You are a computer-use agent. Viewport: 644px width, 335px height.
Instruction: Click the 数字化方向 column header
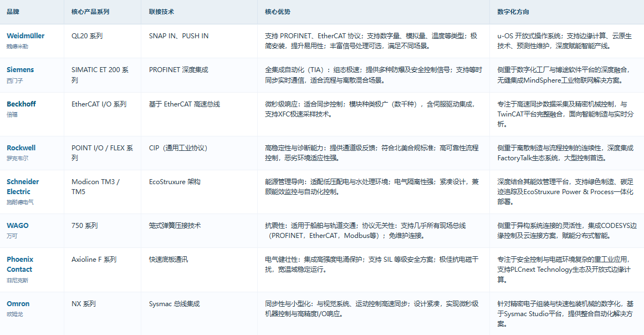coord(513,12)
